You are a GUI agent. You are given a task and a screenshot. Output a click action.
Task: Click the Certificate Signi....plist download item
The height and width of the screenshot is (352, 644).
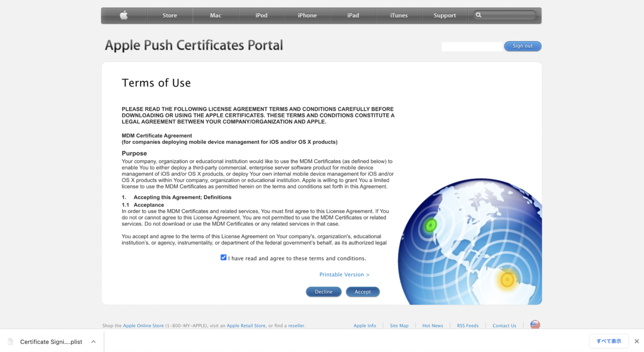coord(52,342)
